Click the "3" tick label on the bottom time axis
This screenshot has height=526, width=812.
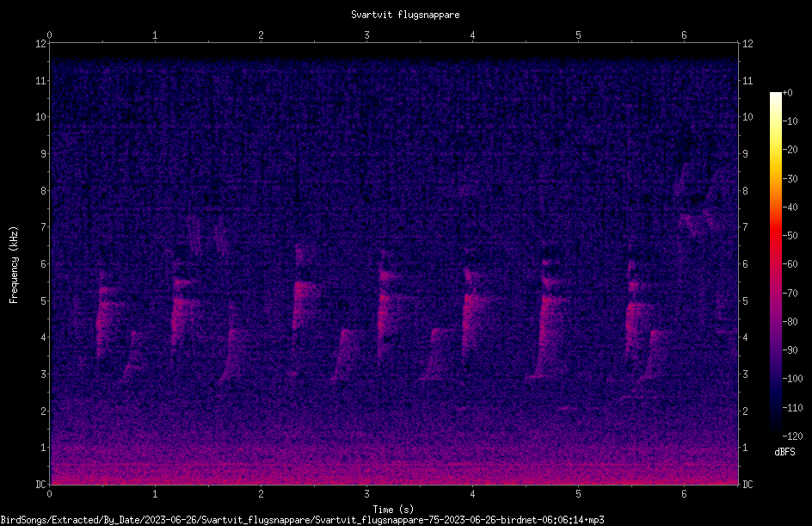coord(366,494)
